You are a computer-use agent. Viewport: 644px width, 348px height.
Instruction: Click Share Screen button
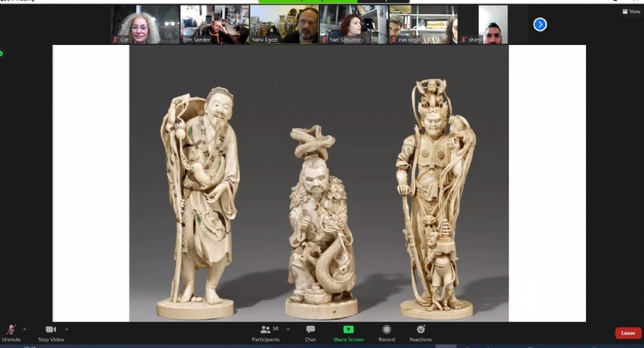pos(348,333)
